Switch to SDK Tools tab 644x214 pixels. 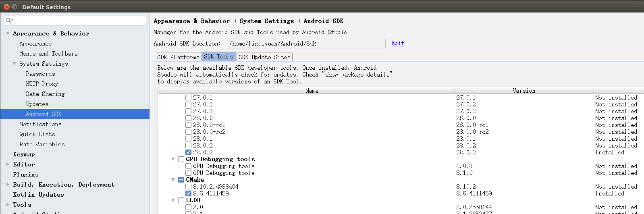point(218,56)
